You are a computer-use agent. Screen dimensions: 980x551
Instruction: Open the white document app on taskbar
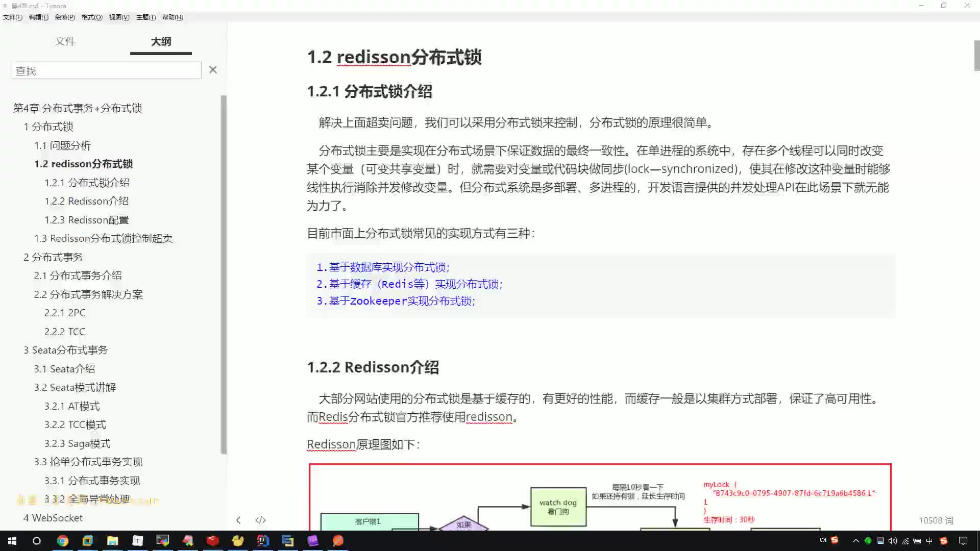click(x=137, y=541)
